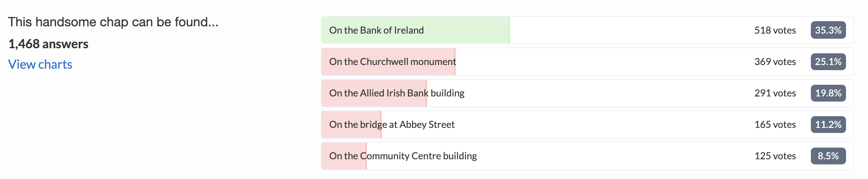Open the View charts link
Screen dimensions: 868x179
pos(40,64)
